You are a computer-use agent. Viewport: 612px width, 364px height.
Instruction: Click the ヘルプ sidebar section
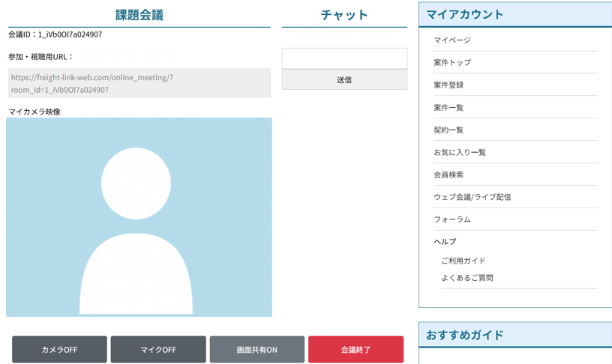click(445, 242)
